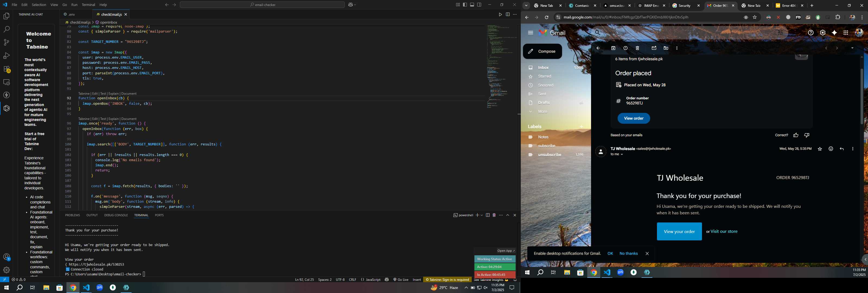Mark order summary as incorrect with thumbs down
This screenshot has height=293, width=868.
(x=807, y=135)
